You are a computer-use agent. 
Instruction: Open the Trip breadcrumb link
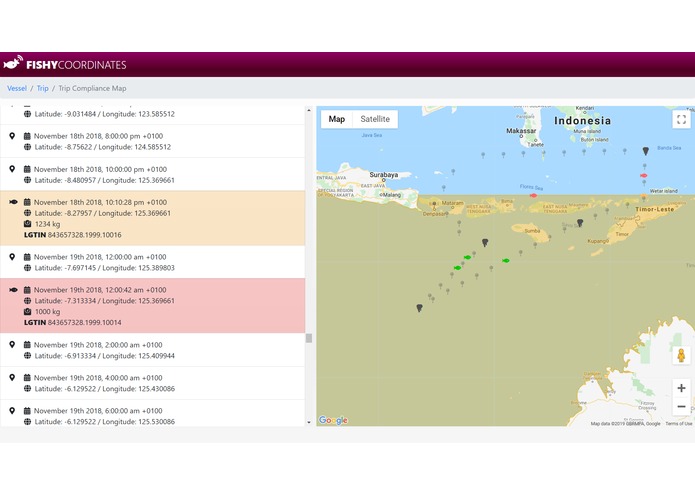[x=43, y=88]
